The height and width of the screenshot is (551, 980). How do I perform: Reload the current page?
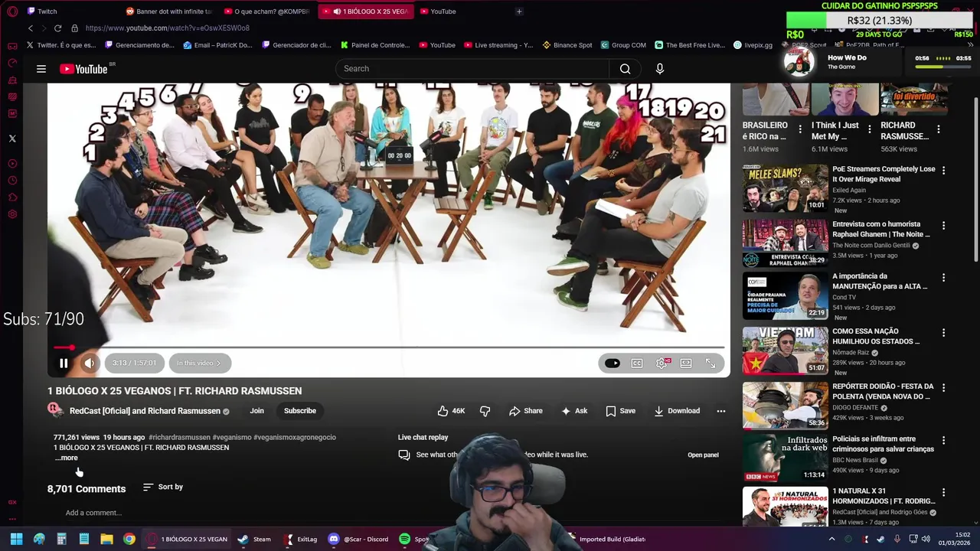[57, 28]
